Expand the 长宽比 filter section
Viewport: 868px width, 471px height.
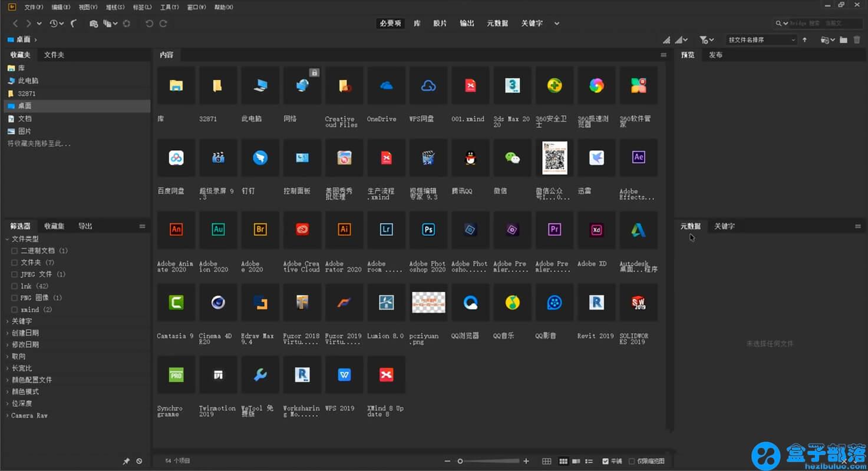click(8, 369)
